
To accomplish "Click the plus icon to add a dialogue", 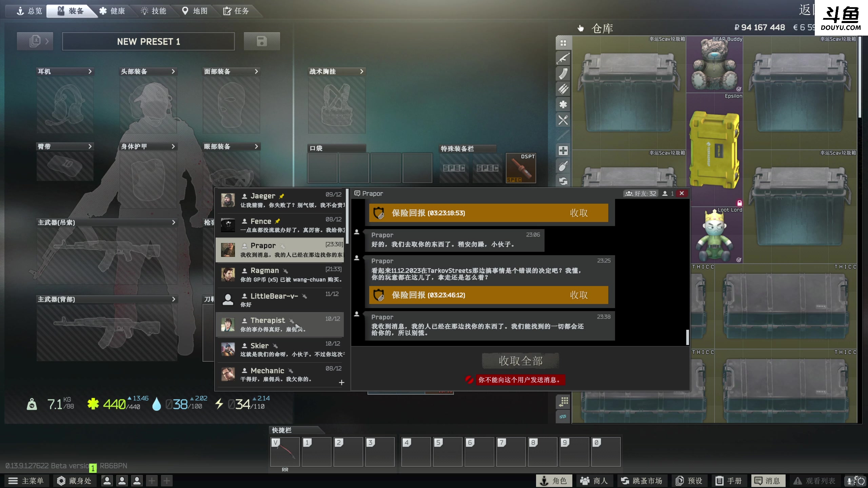I will click(x=341, y=383).
